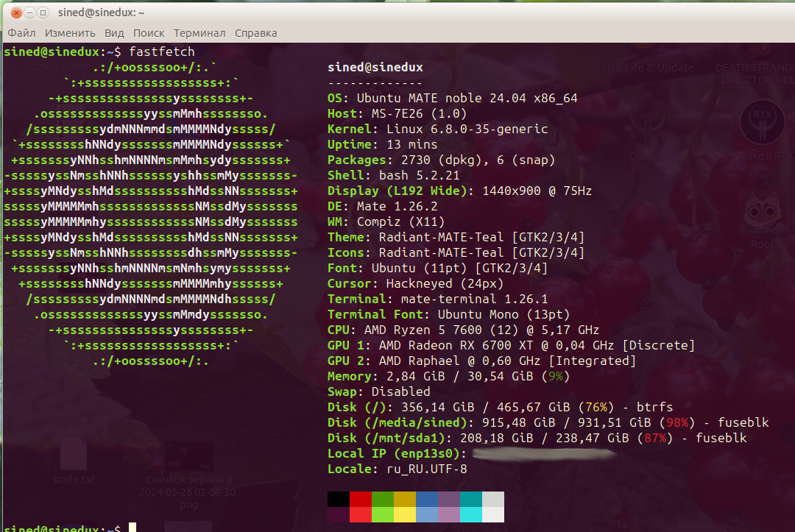Click the Font Ubuntu (11pt) line

click(437, 268)
